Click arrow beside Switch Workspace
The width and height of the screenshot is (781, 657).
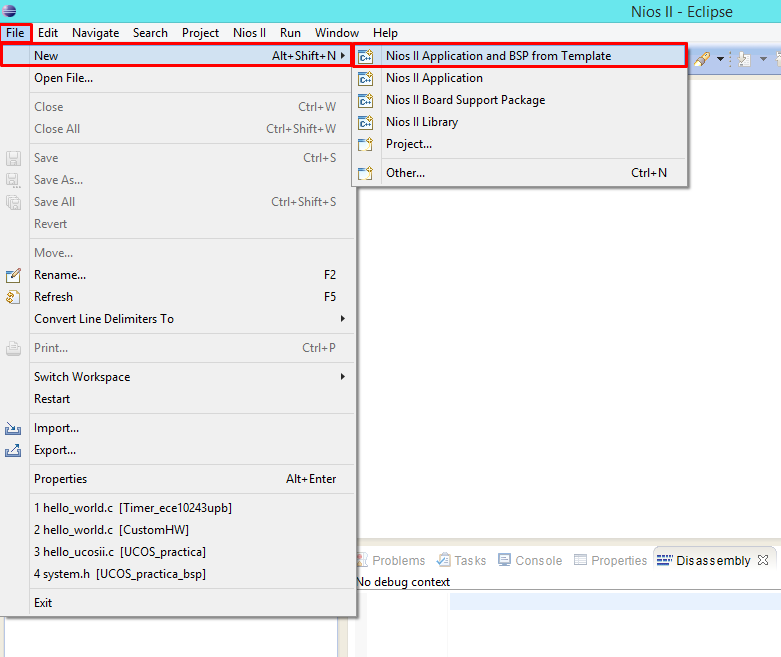coord(343,377)
